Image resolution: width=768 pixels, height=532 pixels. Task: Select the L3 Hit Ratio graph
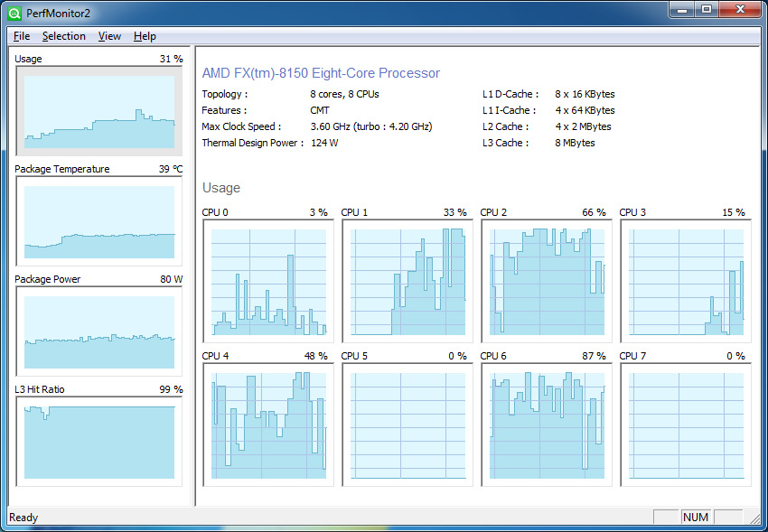pos(99,442)
